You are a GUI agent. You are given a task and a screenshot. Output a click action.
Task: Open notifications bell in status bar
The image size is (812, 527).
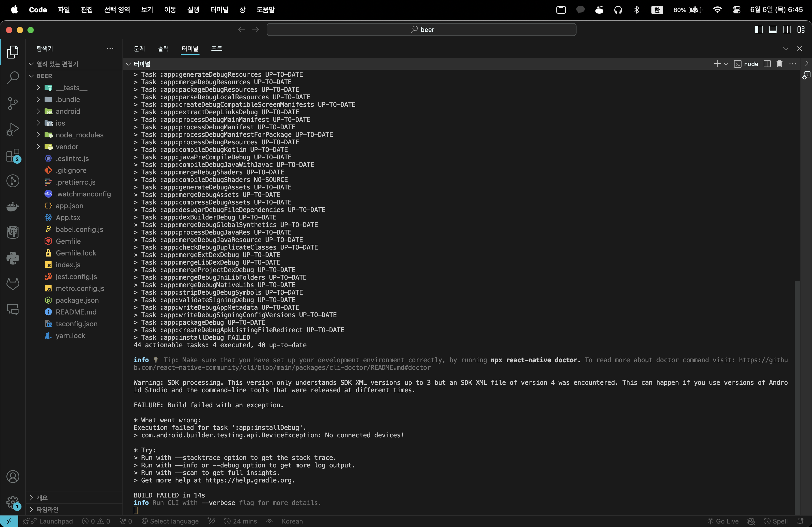[800, 521]
